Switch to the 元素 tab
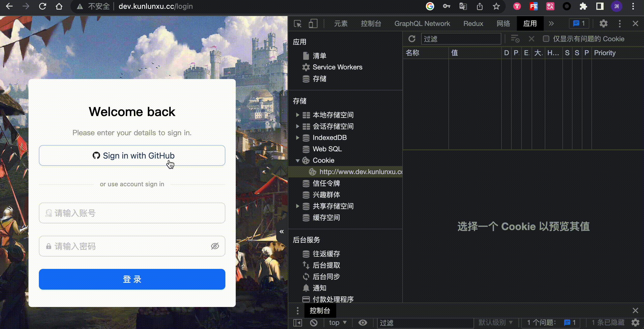The width and height of the screenshot is (644, 329). pyautogui.click(x=341, y=24)
